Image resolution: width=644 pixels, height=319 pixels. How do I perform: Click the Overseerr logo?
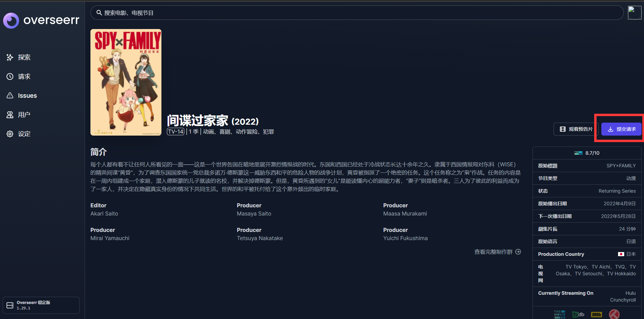pos(41,20)
